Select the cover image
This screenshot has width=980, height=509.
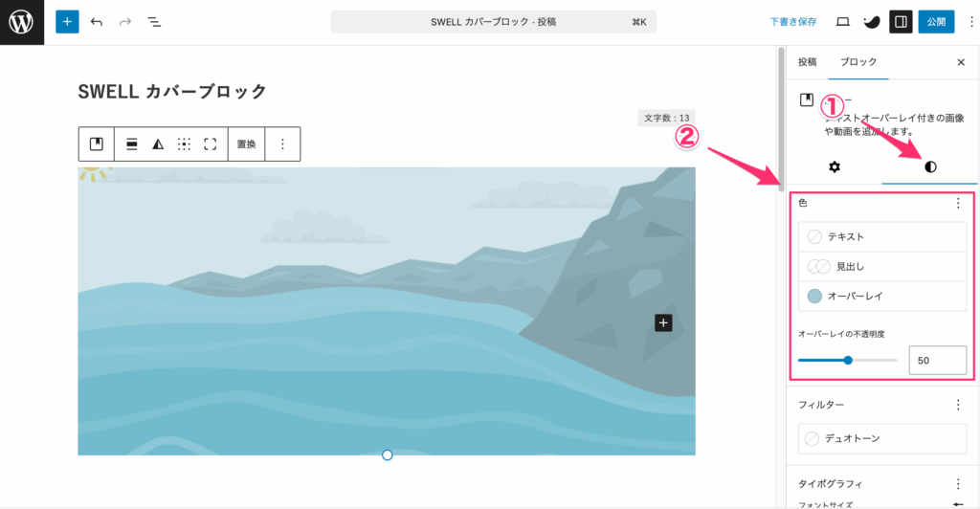tap(387, 311)
